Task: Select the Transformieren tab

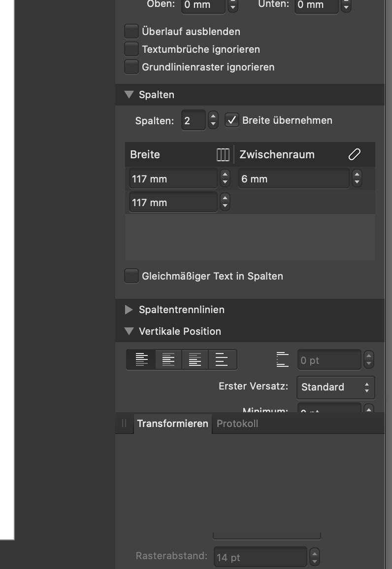Action: (x=172, y=424)
